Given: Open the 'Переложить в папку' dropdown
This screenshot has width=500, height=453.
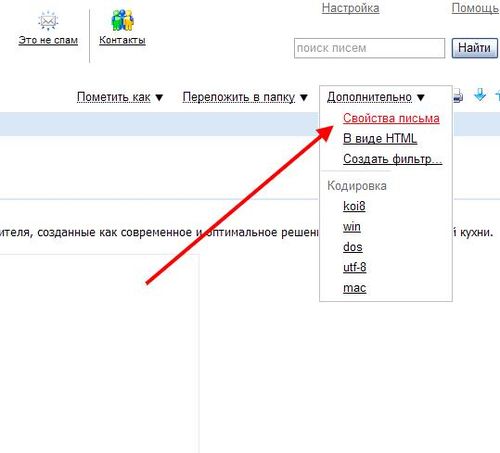Looking at the screenshot, I should pyautogui.click(x=245, y=97).
